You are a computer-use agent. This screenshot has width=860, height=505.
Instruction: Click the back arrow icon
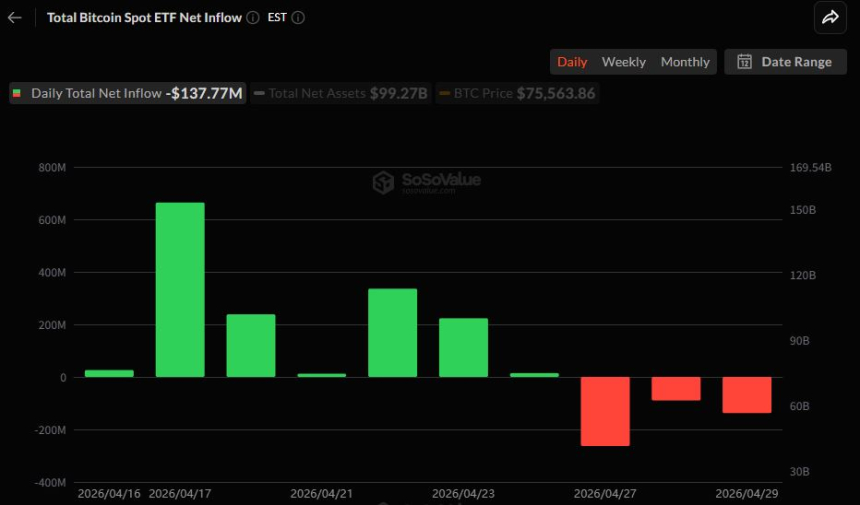[14, 17]
